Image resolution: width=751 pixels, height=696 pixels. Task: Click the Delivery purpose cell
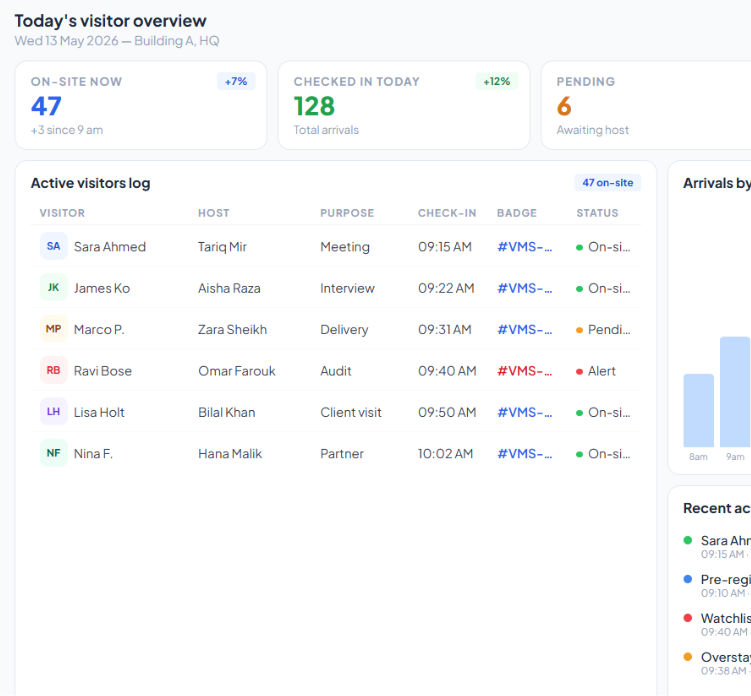click(344, 330)
